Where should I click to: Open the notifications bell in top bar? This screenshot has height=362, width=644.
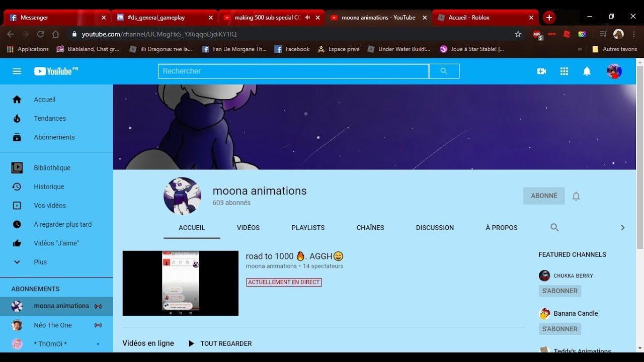point(587,71)
